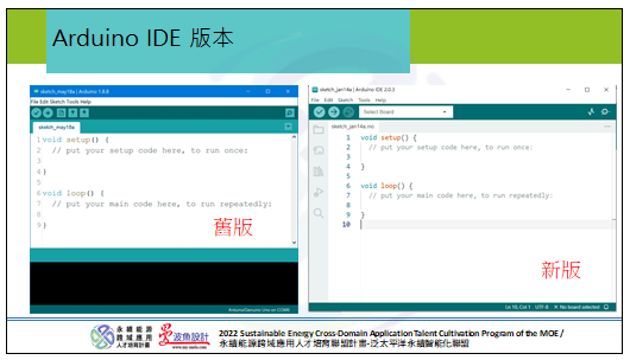
Task: Click Open sketch icon in Arduino 1.8.8
Action: tap(73, 113)
